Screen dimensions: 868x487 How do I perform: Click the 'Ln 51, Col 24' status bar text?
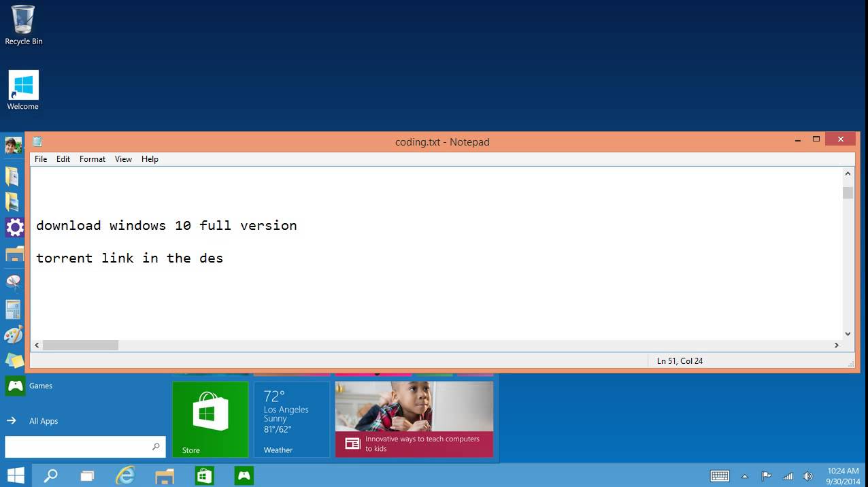coord(680,361)
